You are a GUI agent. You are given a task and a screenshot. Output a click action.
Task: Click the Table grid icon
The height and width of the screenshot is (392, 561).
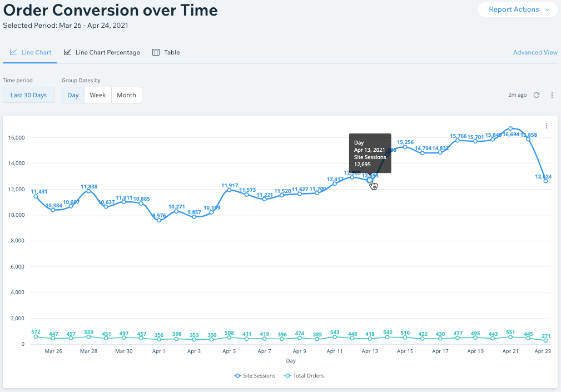[x=156, y=52]
